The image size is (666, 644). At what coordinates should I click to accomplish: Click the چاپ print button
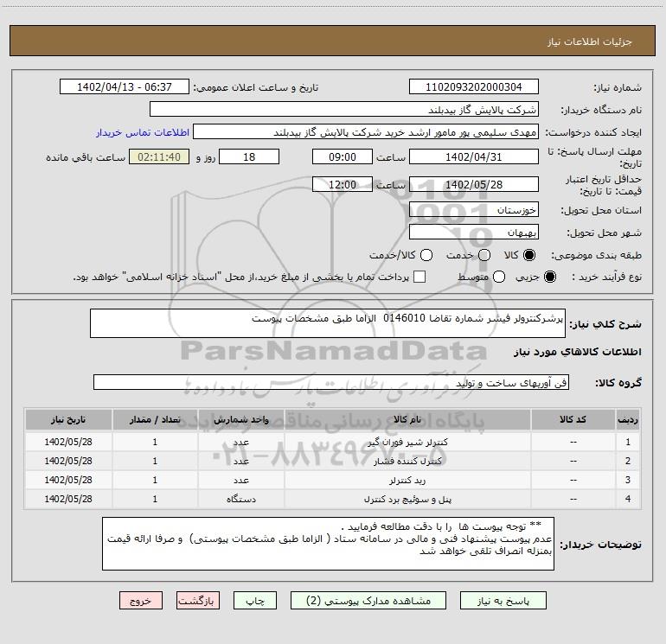(255, 601)
